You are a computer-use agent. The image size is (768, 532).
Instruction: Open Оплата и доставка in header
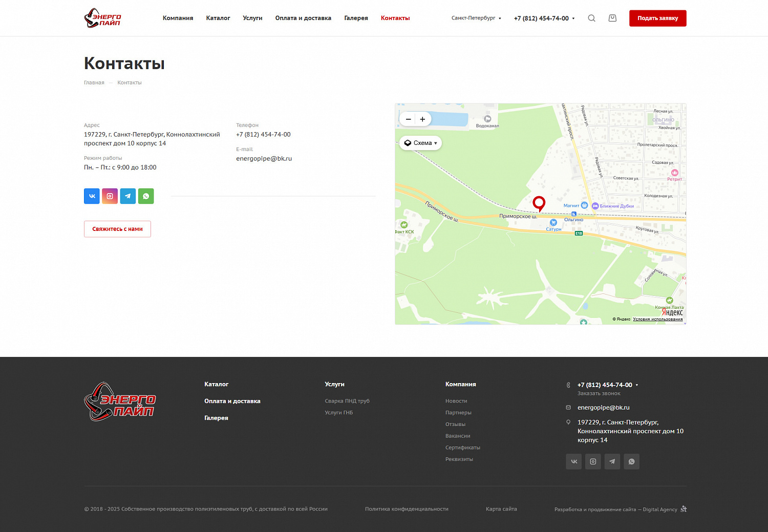tap(303, 18)
